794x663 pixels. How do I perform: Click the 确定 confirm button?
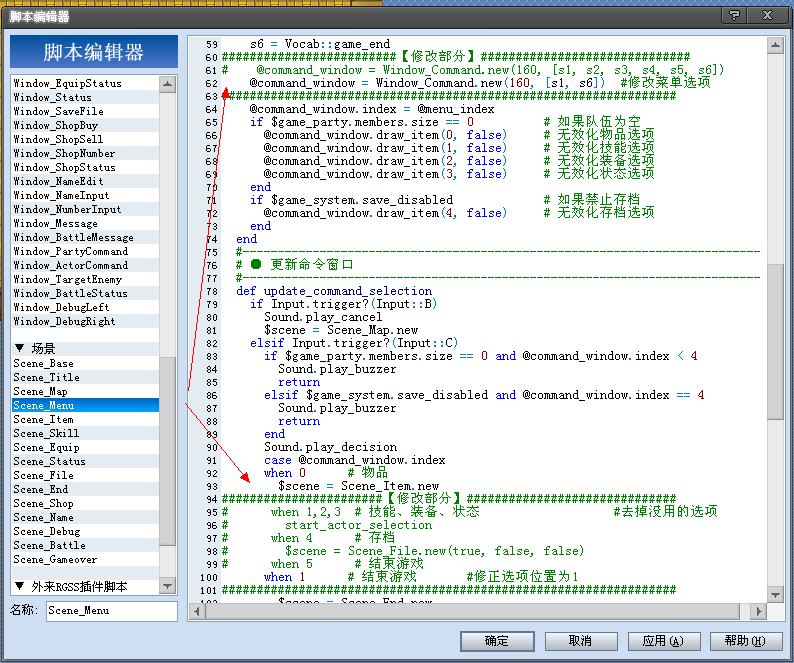coord(497,641)
